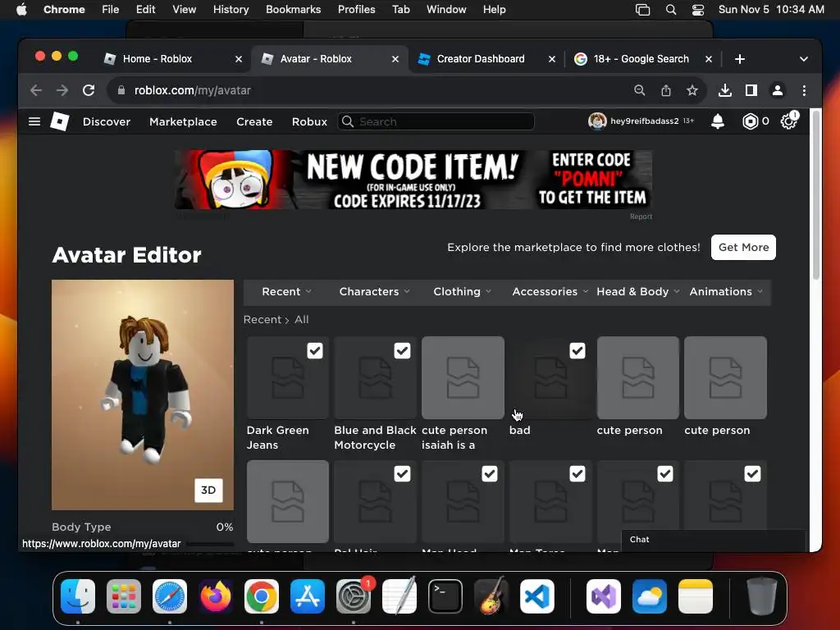Open Finder from the dock
The width and height of the screenshot is (840, 630).
point(78,596)
